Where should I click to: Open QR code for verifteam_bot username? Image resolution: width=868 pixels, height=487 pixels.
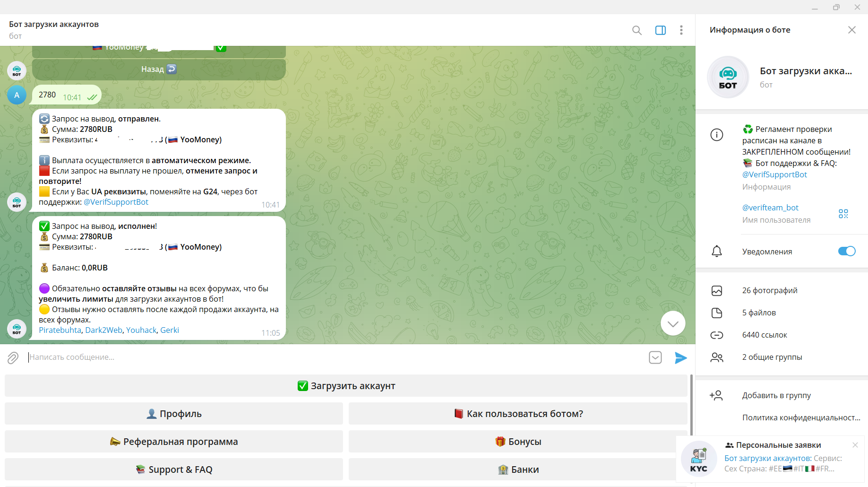coord(843,214)
